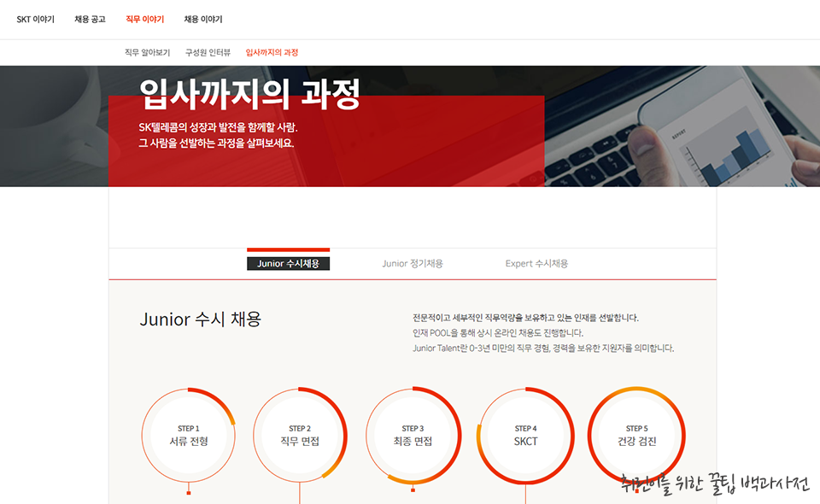This screenshot has height=504, width=820.
Task: Click the STEP 5 건강 검진 circle icon
Action: (637, 435)
